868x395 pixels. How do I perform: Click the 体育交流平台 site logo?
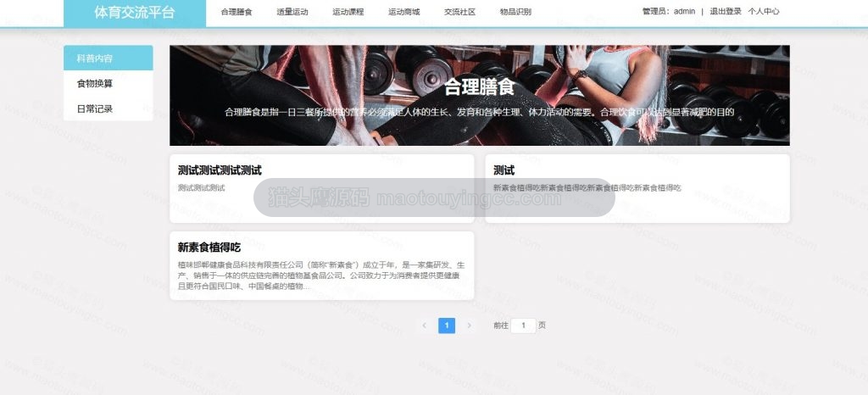(x=135, y=13)
